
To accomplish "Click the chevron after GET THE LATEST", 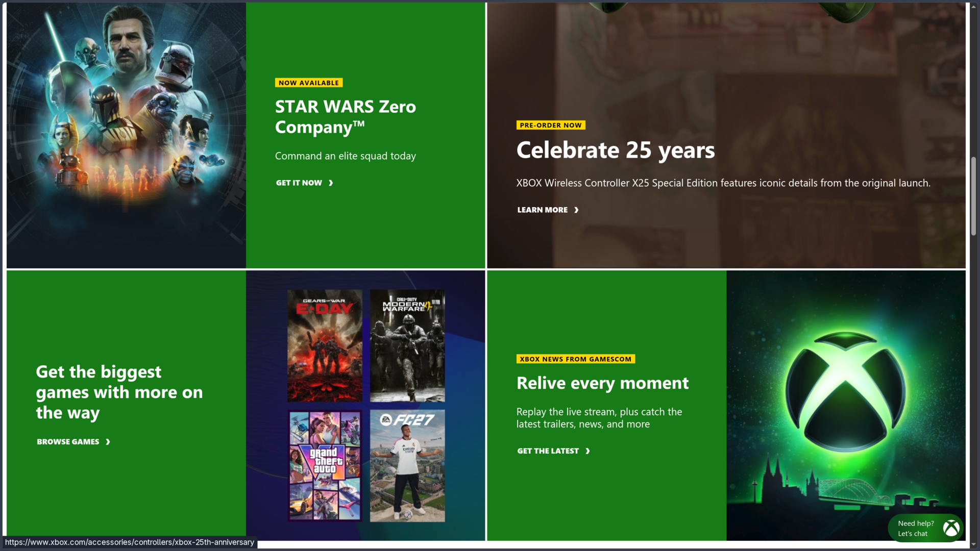I will coord(587,451).
